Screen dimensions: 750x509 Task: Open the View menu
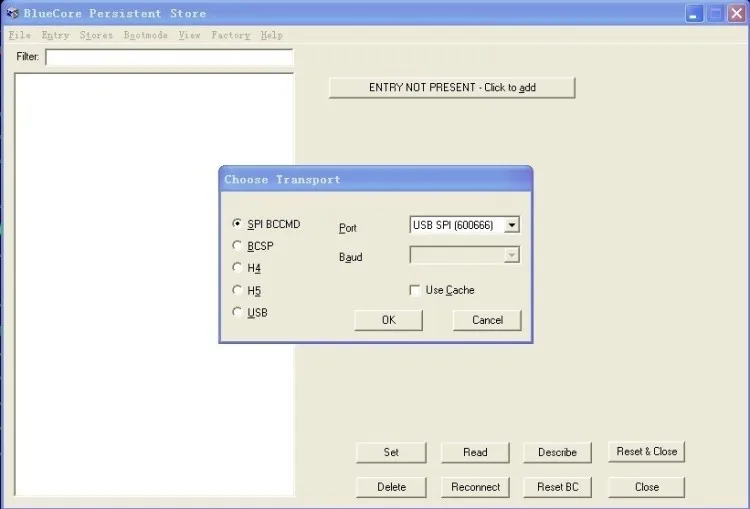189,35
